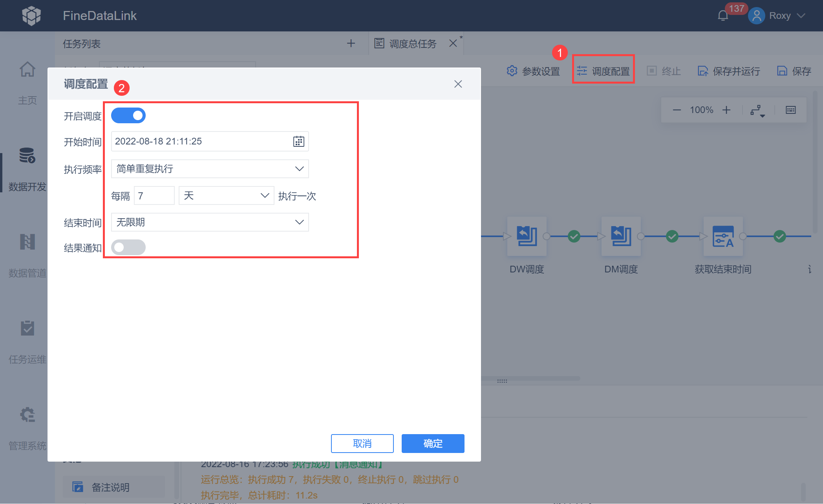Viewport: 823px width, 504px height.
Task: Open the 调度配置 toolbar item
Action: (604, 71)
